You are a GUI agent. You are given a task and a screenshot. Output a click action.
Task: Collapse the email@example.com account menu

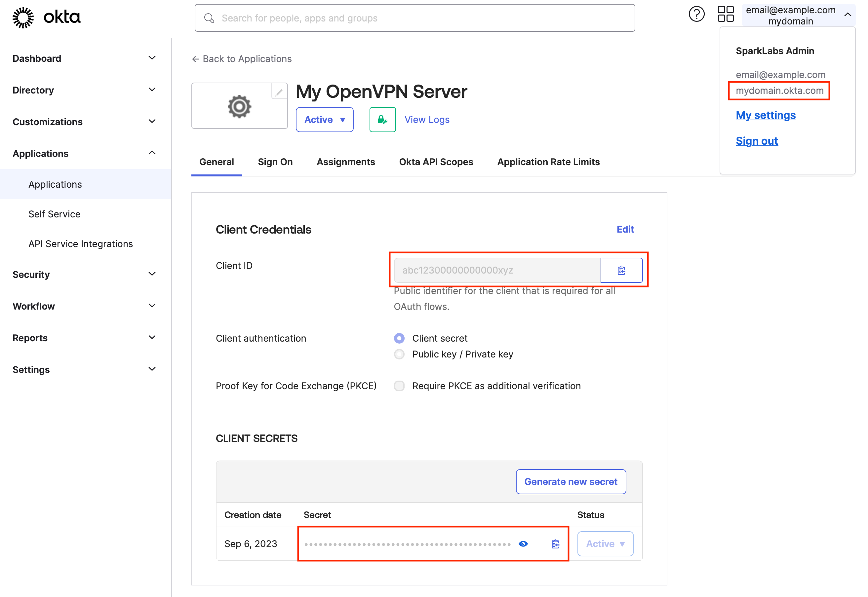(798, 16)
